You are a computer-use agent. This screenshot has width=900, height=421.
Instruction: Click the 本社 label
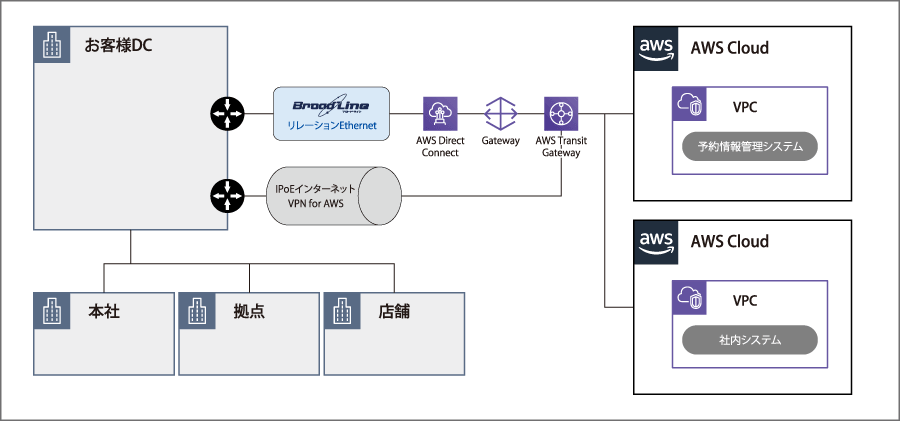pyautogui.click(x=104, y=311)
